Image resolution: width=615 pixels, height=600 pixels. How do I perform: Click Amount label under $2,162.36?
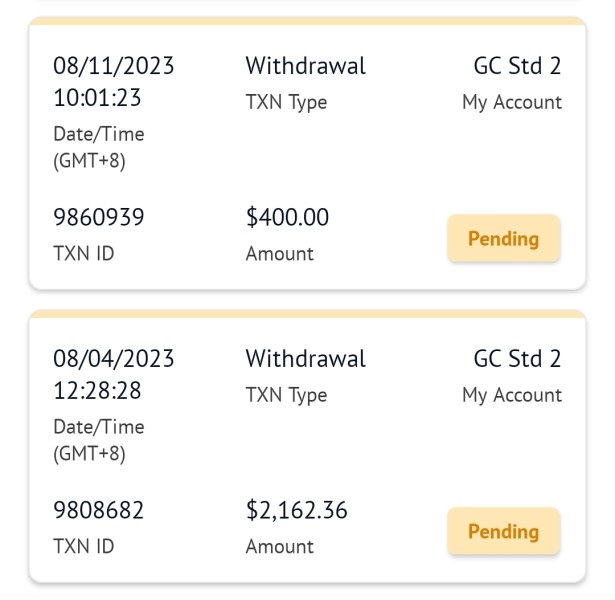point(279,547)
